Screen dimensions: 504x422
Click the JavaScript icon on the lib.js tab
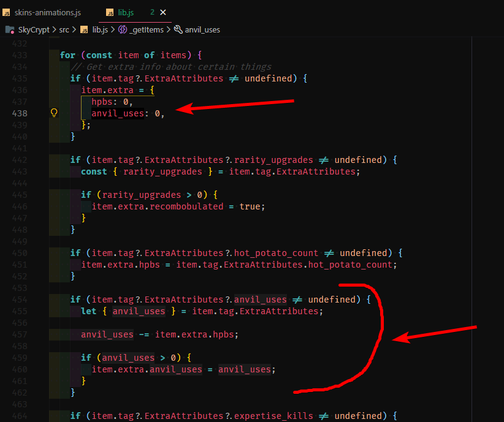(110, 12)
